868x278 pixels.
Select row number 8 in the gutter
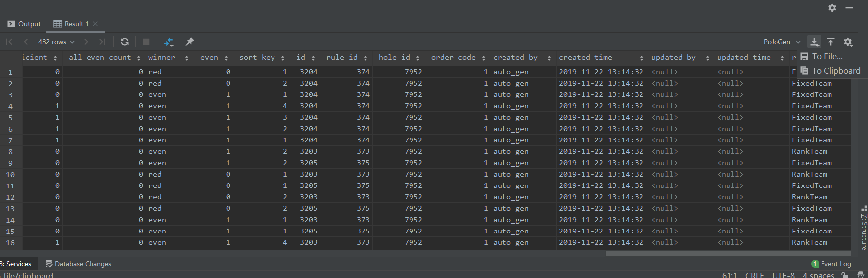tap(10, 152)
